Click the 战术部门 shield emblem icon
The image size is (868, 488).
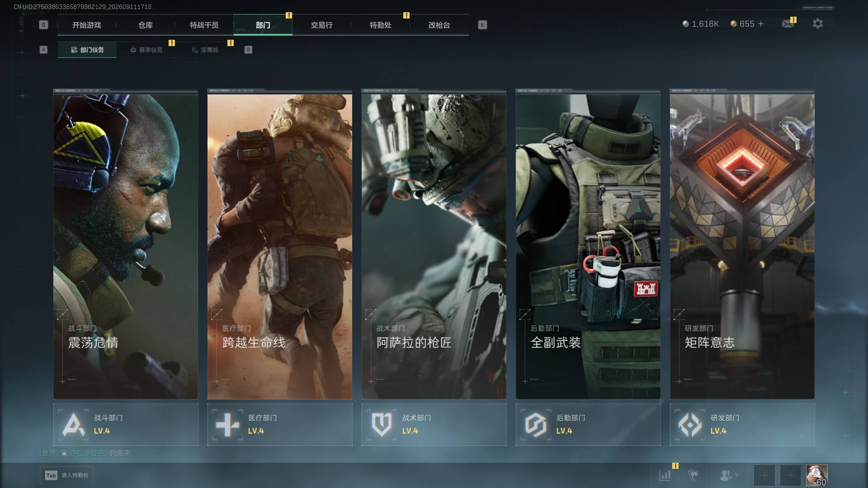coord(382,425)
